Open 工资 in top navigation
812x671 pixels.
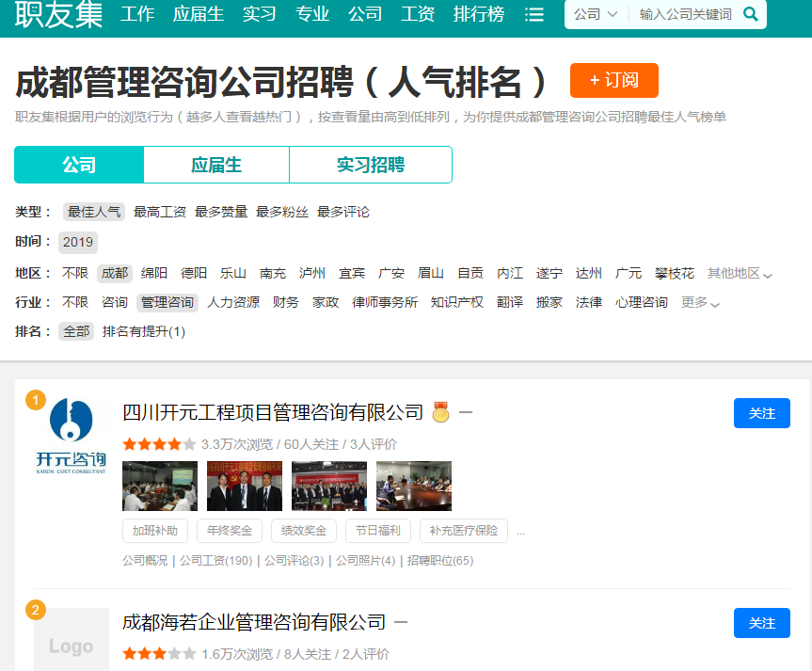418,14
